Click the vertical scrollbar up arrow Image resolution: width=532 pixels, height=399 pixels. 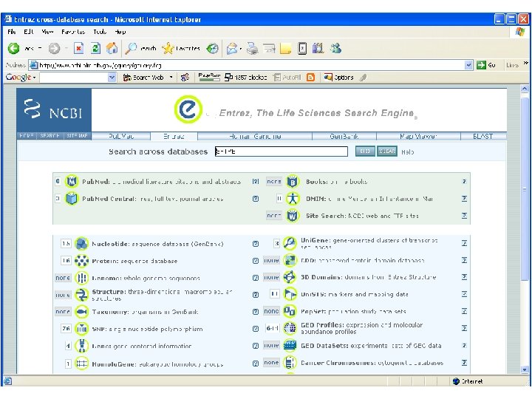coord(525,89)
